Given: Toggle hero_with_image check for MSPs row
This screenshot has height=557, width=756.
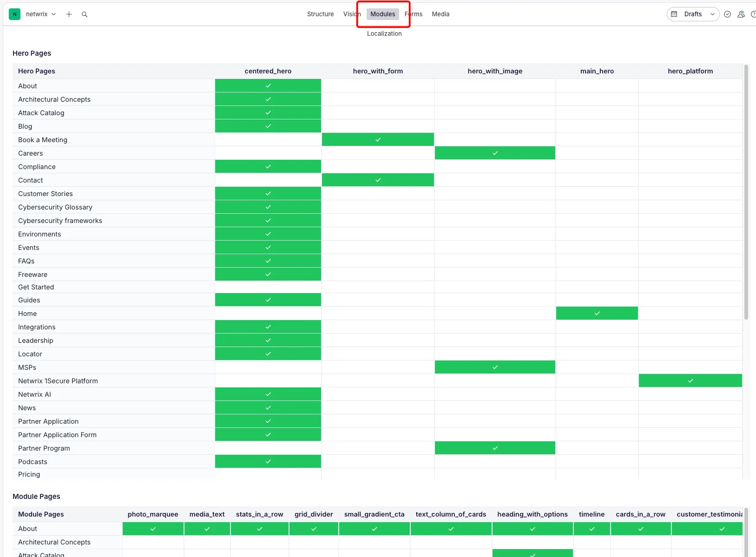Looking at the screenshot, I should point(495,367).
